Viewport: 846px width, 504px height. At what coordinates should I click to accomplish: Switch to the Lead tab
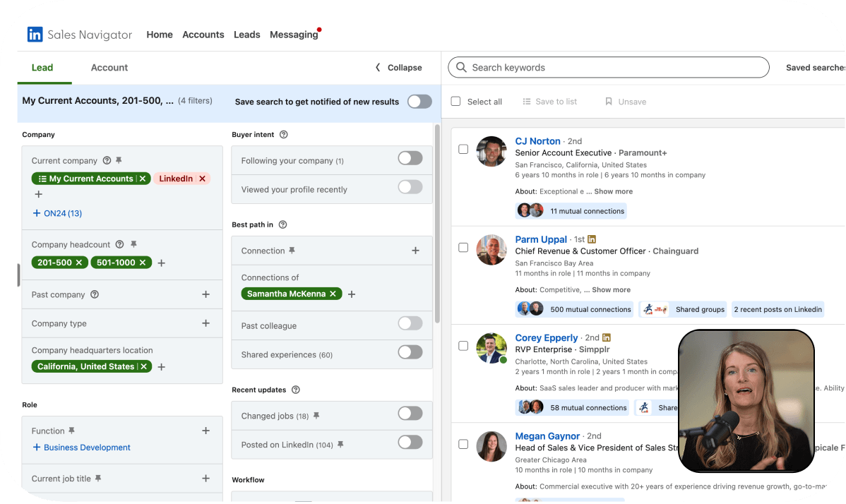coord(42,67)
